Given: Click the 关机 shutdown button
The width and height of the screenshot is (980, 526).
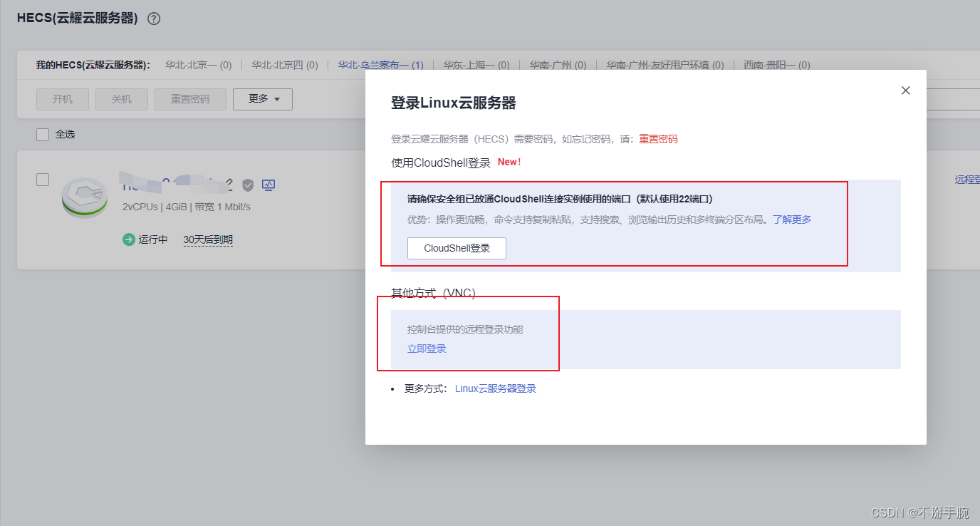Looking at the screenshot, I should (122, 99).
